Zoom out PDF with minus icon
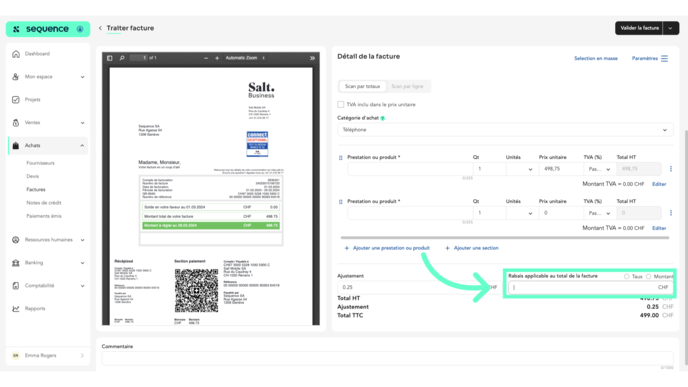688x387 pixels. [x=206, y=58]
